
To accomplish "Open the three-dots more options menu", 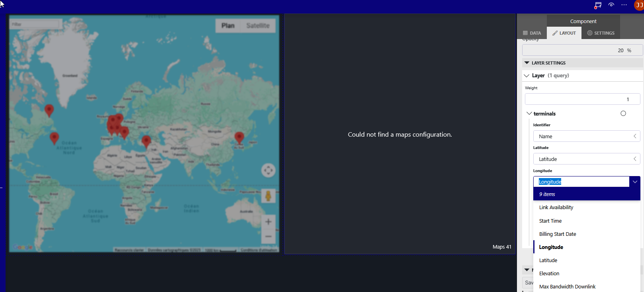I will click(x=624, y=5).
